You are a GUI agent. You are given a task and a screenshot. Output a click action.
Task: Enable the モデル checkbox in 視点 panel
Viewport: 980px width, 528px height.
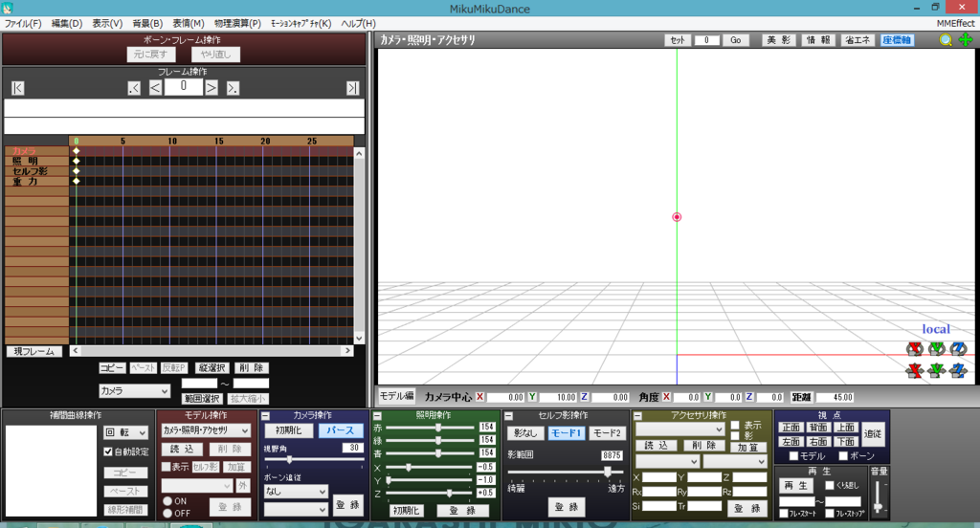tap(793, 456)
